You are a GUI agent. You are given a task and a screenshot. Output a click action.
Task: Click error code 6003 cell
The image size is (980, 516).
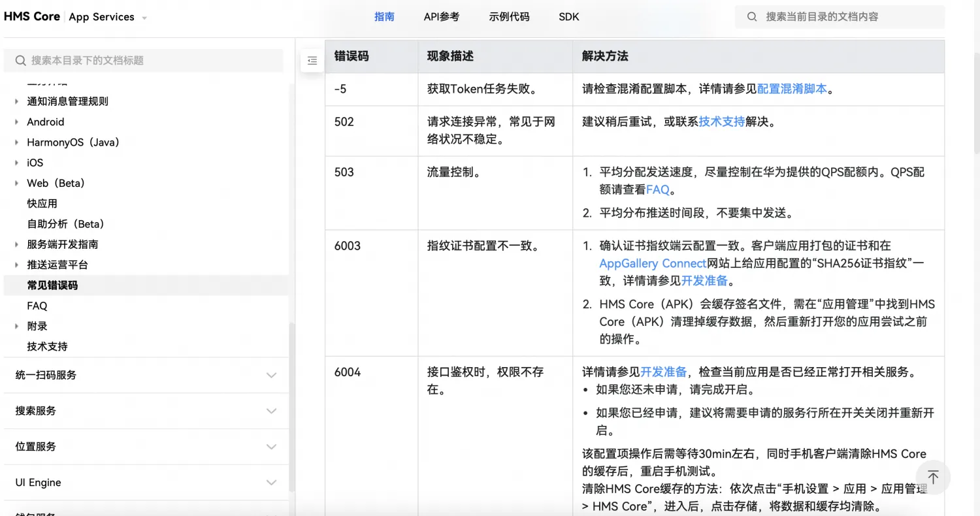372,293
